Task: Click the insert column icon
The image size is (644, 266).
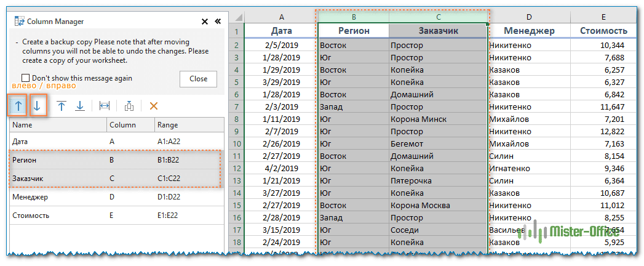Action: [129, 106]
